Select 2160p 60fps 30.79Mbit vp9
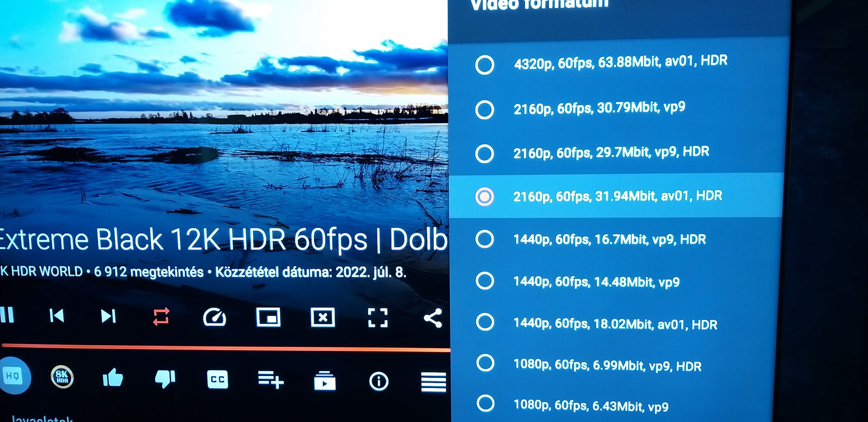 [617, 108]
